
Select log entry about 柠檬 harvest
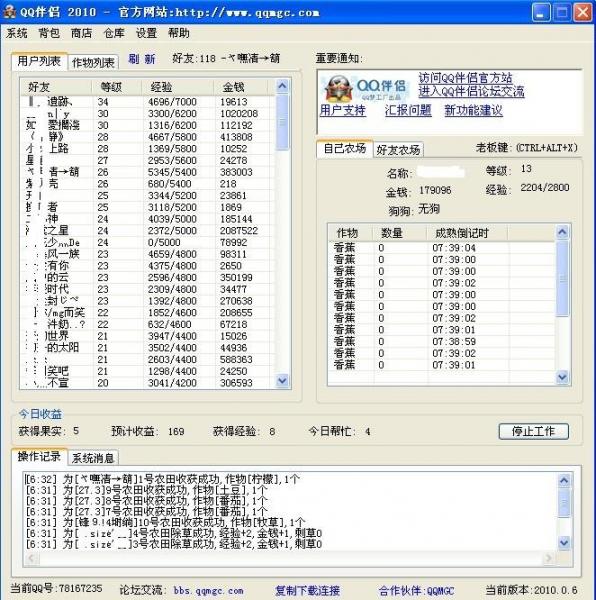(x=163, y=479)
